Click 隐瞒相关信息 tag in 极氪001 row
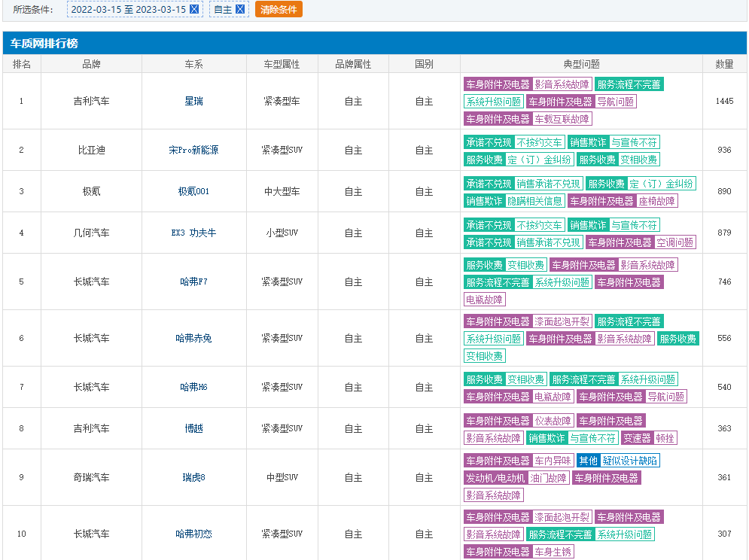The width and height of the screenshot is (749, 560). (534, 201)
